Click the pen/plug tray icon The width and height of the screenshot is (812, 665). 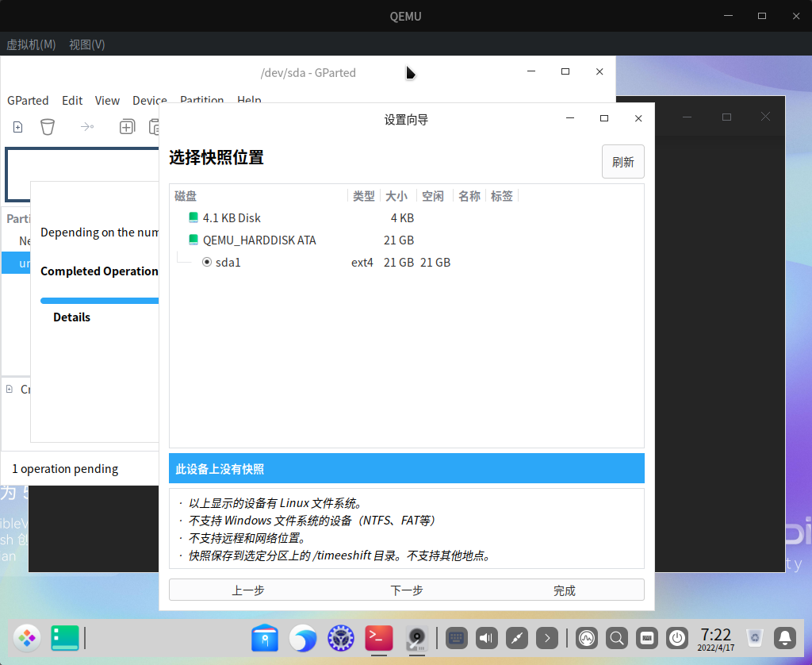point(517,638)
